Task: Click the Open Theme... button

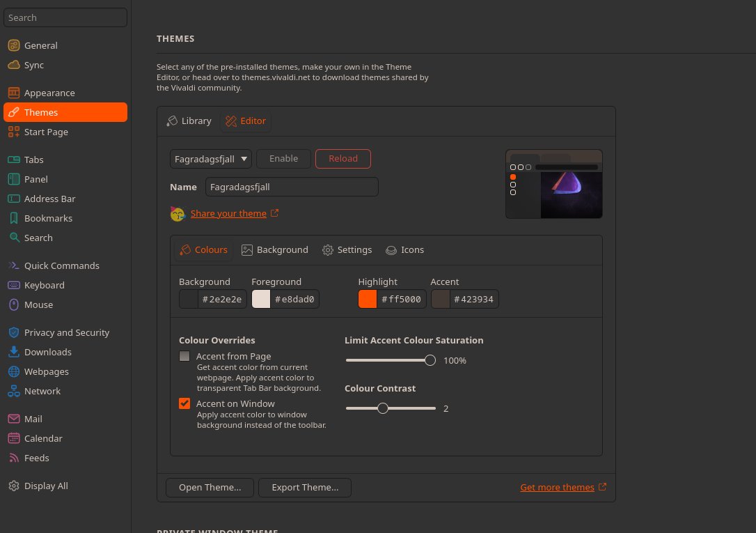Action: 210,487
